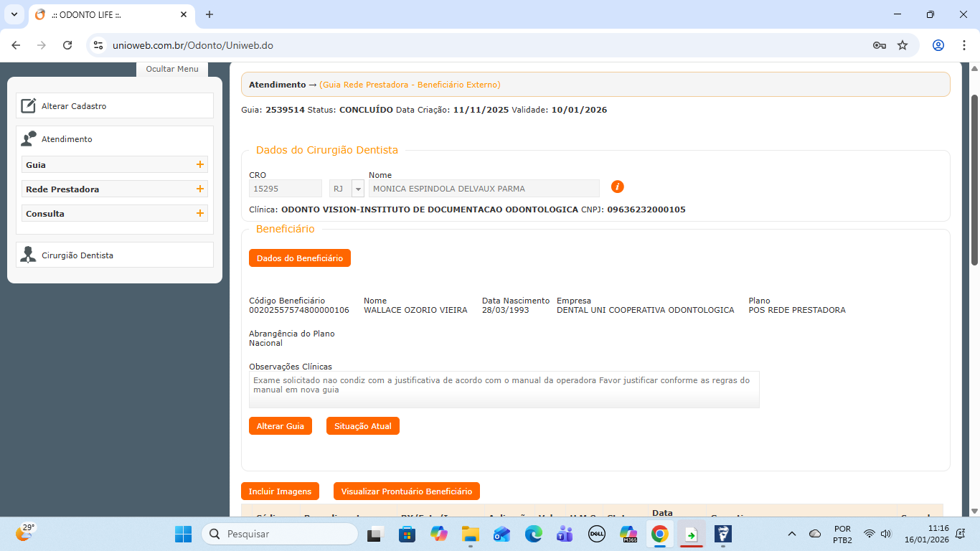Open the CRO state RJ dropdown
The height and width of the screenshot is (551, 980).
[x=357, y=189]
